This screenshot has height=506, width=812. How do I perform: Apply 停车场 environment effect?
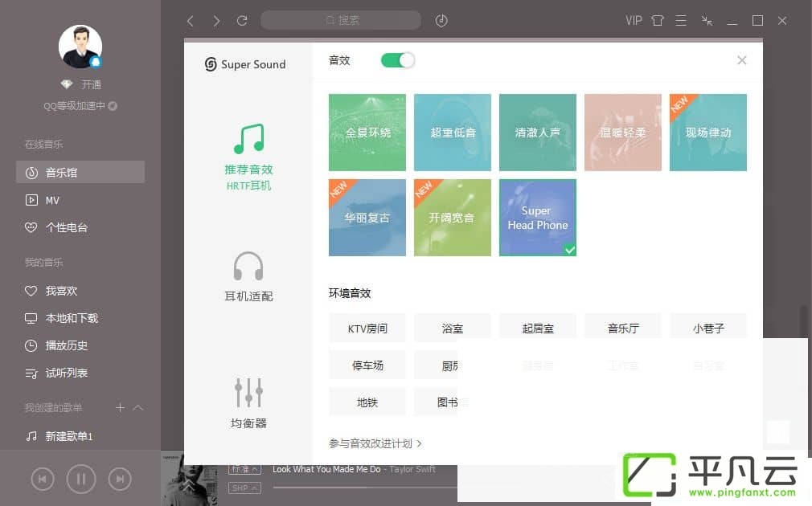point(367,365)
